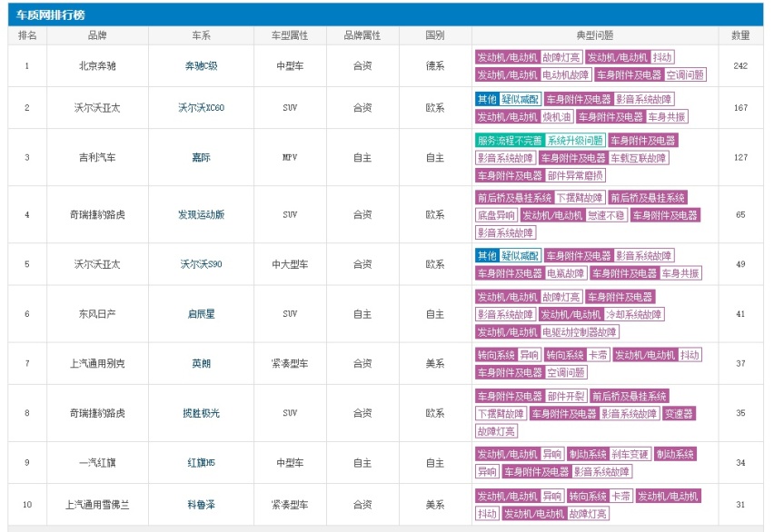The height and width of the screenshot is (532, 774).
Task: Click the 典型问题 column header
Action: pyautogui.click(x=595, y=35)
